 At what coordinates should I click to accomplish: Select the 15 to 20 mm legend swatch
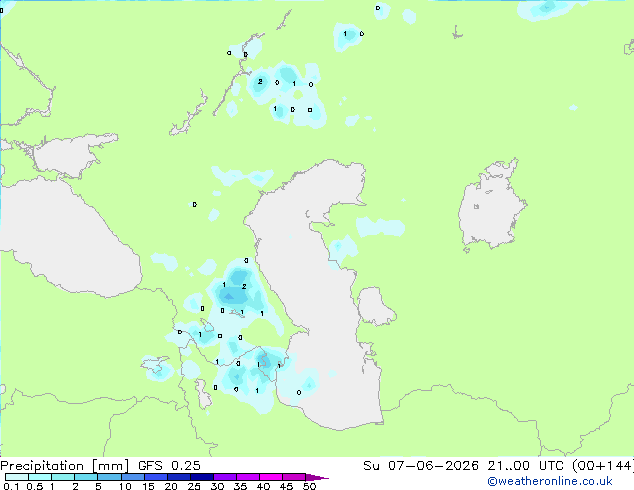pyautogui.click(x=155, y=477)
